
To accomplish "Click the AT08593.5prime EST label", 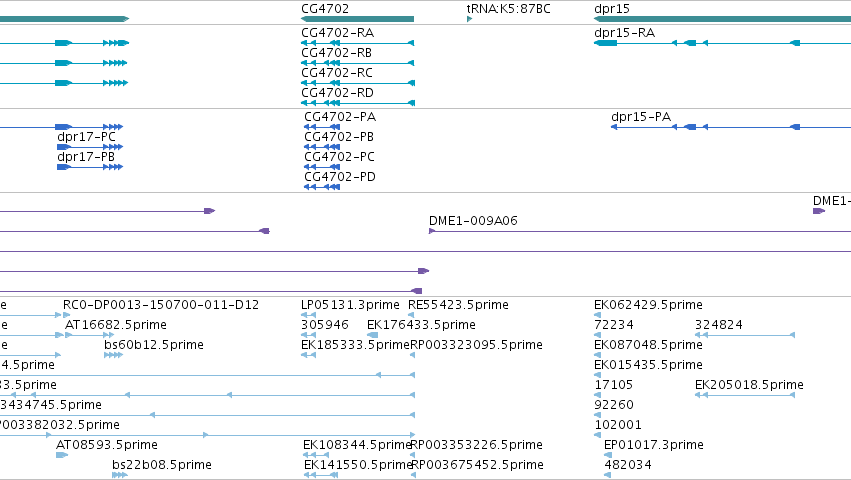I will coord(107,446).
